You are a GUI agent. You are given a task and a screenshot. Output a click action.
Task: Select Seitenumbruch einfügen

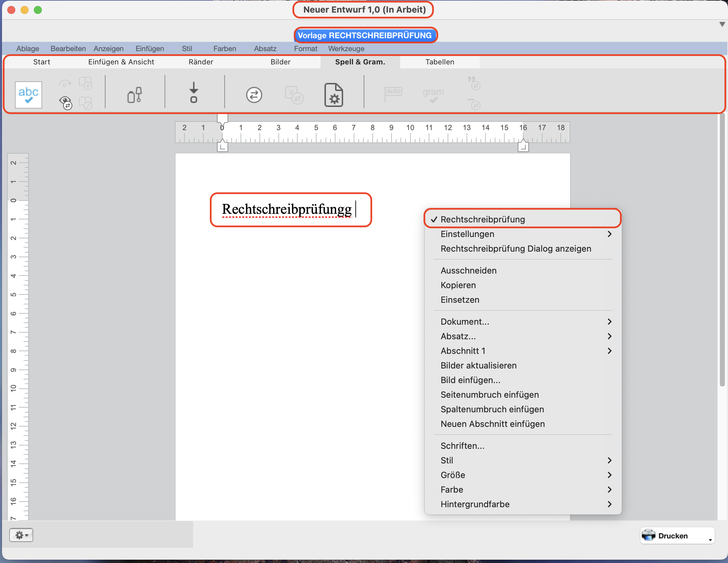click(x=523, y=395)
